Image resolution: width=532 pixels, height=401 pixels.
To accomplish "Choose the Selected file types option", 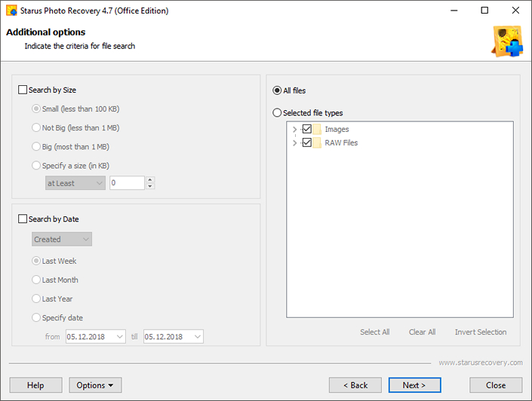I will pos(277,113).
